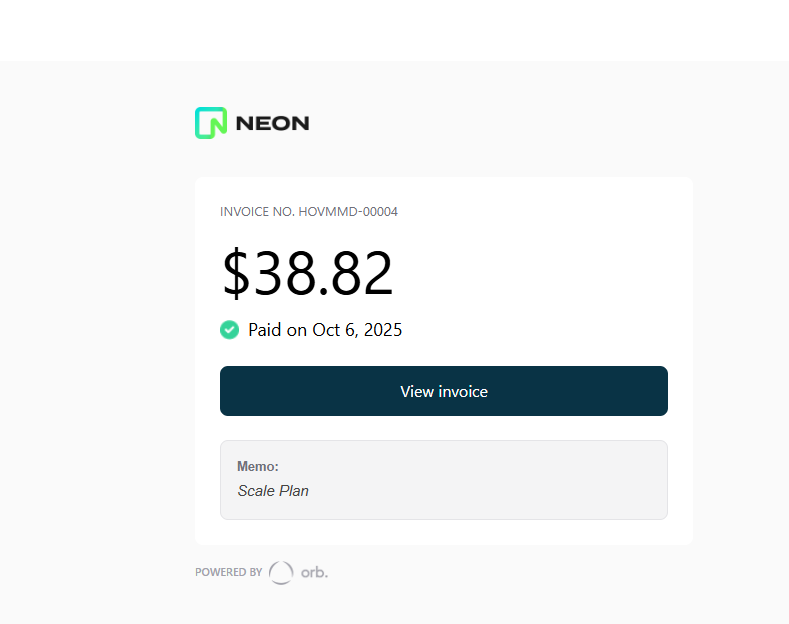Select the Scale Plan memo text

coord(273,491)
